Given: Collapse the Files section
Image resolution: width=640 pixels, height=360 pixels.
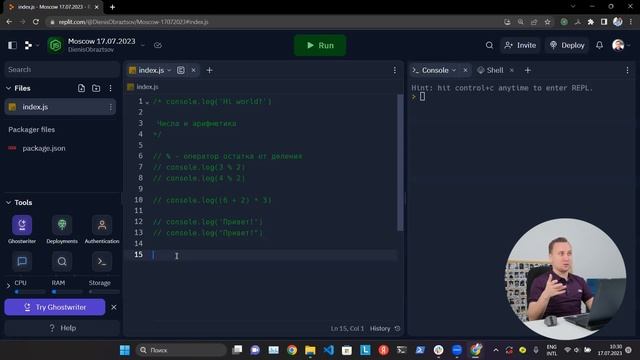Looking at the screenshot, I should [x=8, y=88].
